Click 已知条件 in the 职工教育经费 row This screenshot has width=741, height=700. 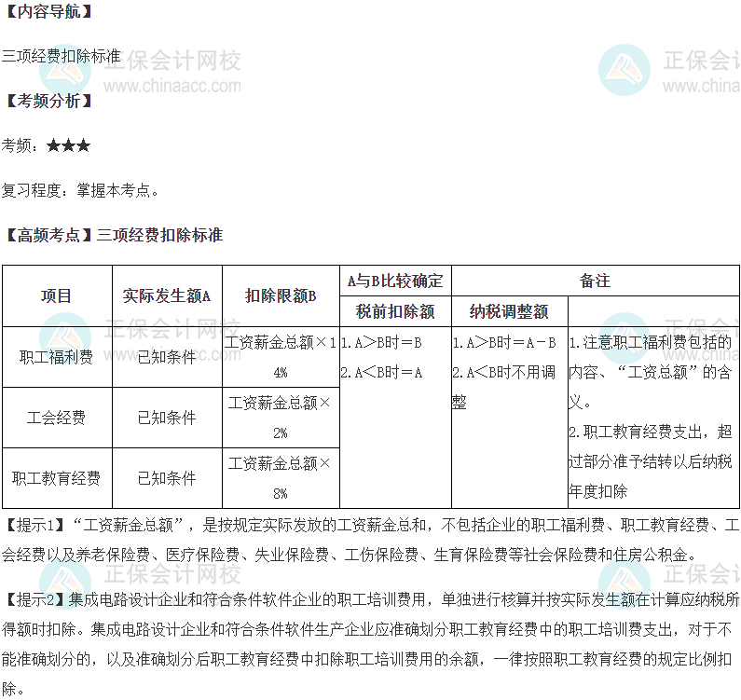167,478
